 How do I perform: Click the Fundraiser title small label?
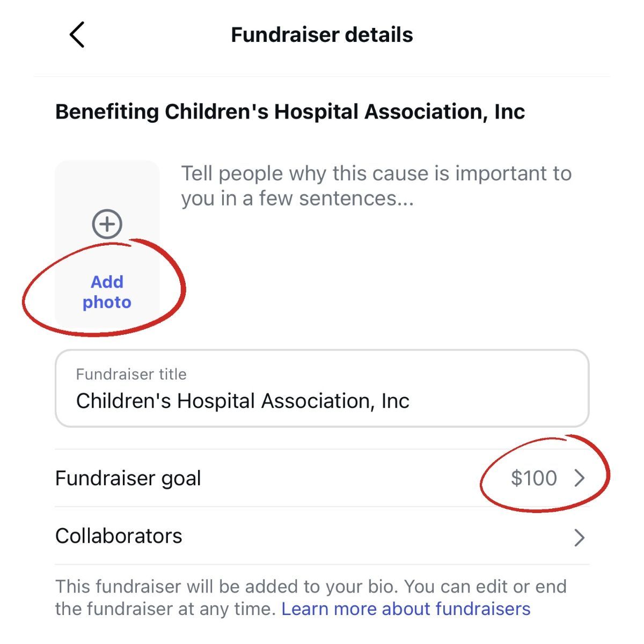[x=131, y=374]
